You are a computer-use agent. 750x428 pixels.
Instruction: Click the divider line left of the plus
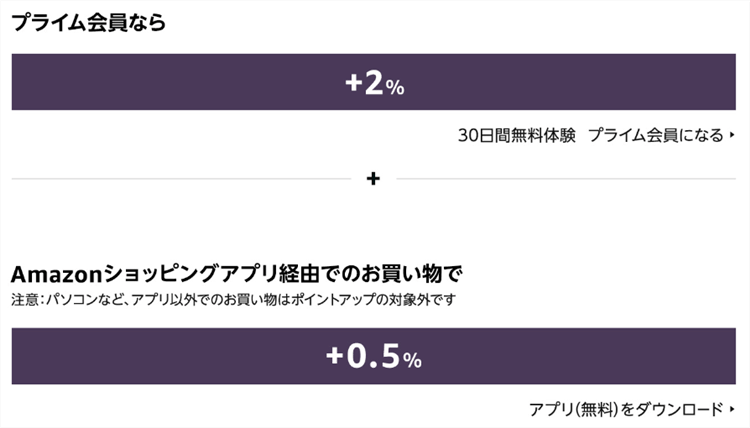pyautogui.click(x=180, y=180)
